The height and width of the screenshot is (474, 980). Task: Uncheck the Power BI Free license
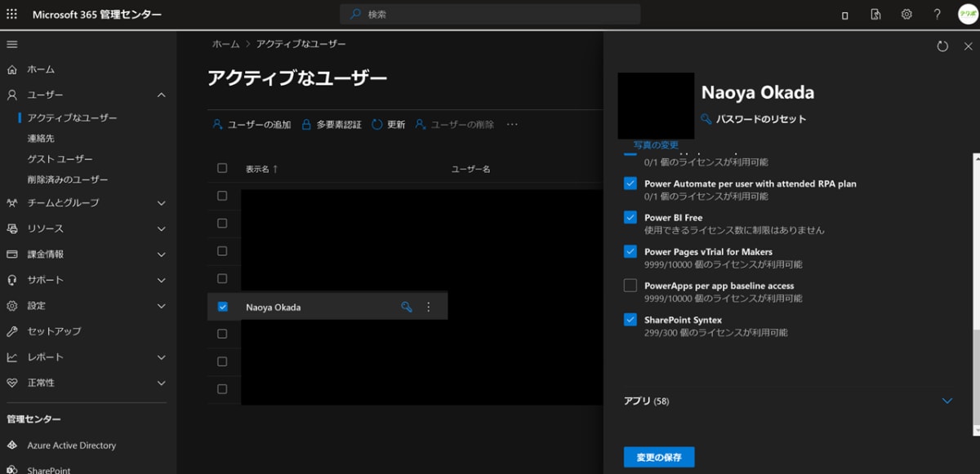630,218
